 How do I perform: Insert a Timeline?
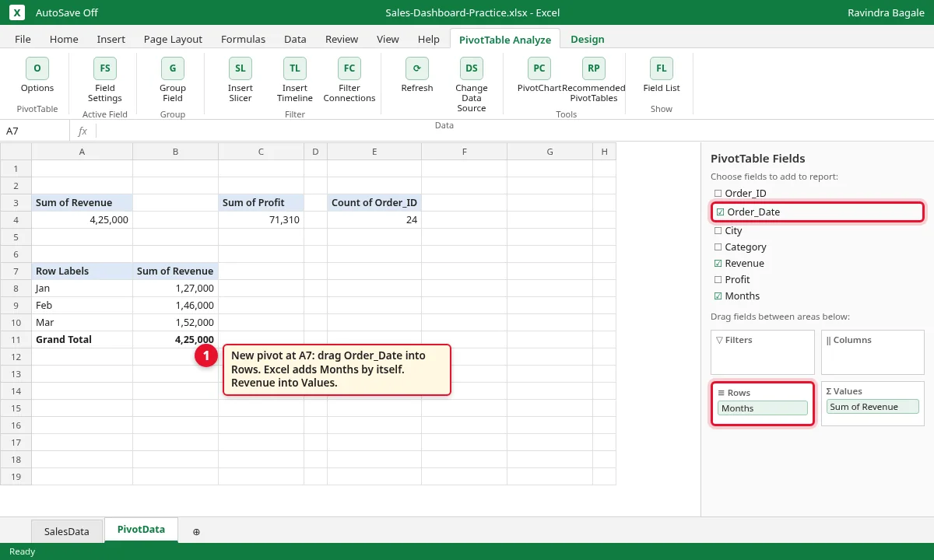point(295,81)
